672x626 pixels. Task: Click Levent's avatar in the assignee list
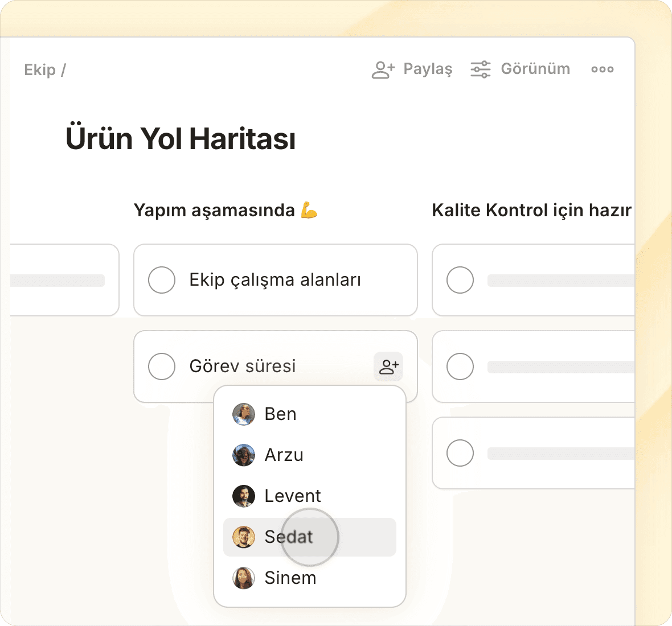(x=244, y=496)
